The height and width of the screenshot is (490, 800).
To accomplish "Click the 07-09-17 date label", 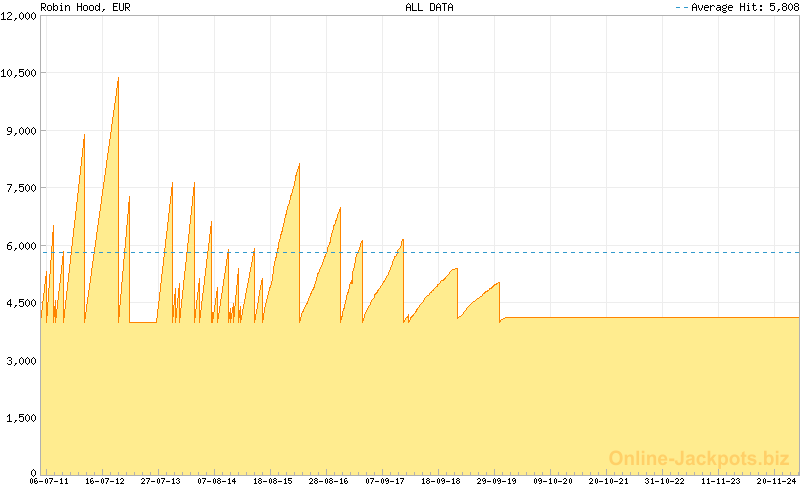I will click(384, 481).
